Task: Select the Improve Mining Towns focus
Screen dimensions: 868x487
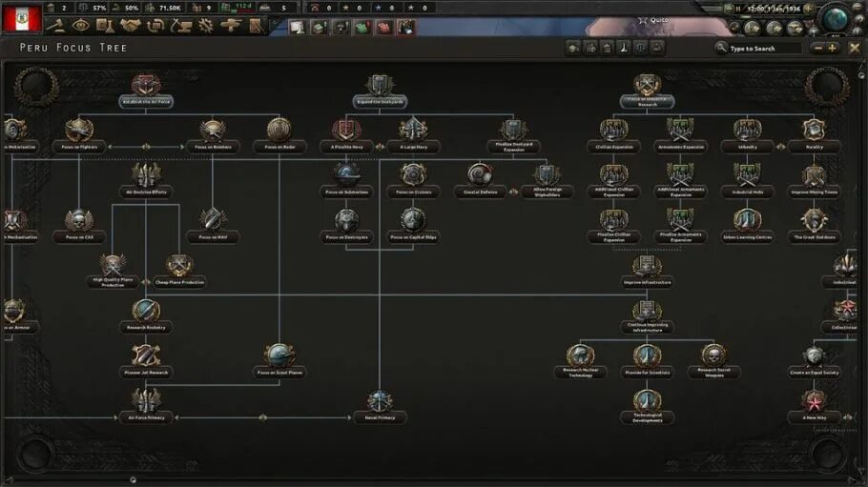Action: [814, 181]
